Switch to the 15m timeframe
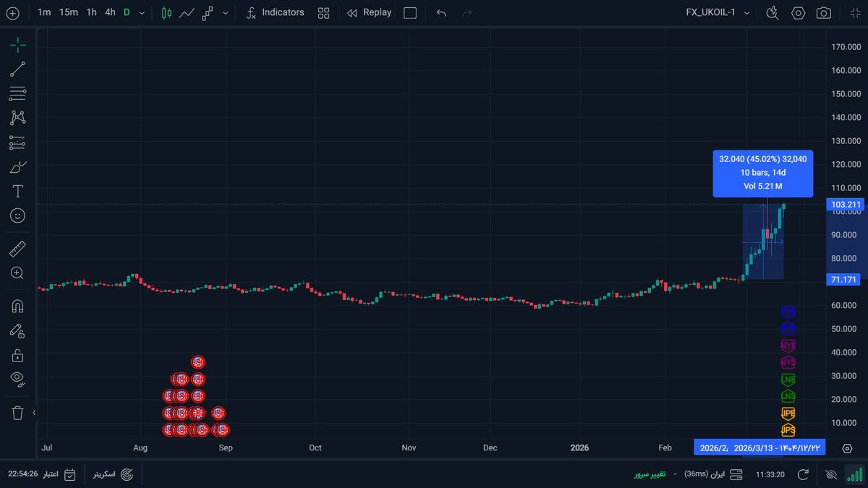Image resolution: width=868 pixels, height=488 pixels. click(69, 12)
